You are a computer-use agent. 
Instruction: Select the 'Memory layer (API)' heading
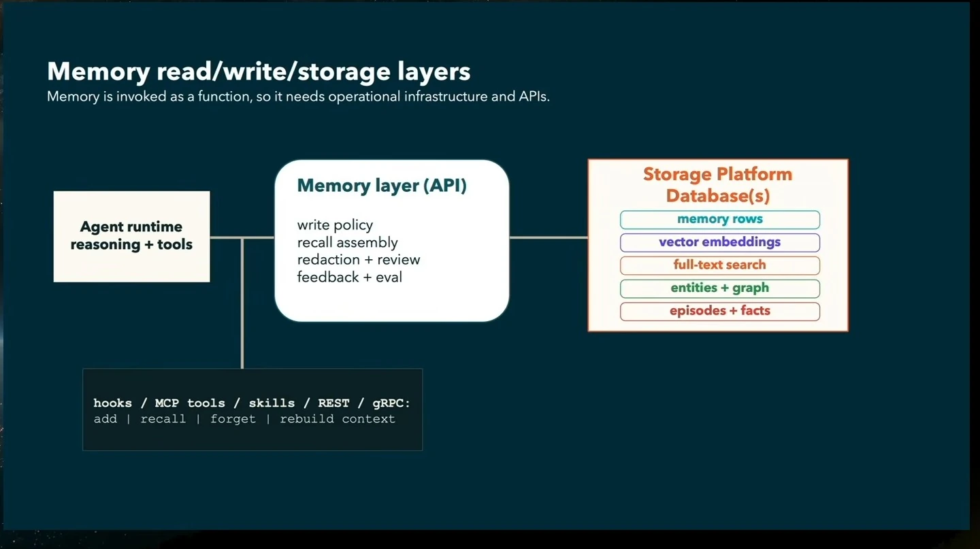coord(382,186)
